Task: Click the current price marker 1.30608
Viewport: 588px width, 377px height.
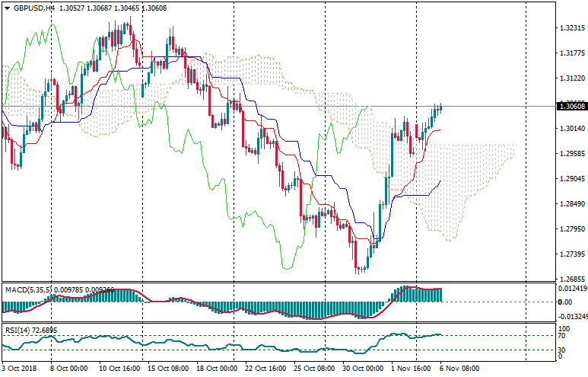Action: click(x=571, y=107)
